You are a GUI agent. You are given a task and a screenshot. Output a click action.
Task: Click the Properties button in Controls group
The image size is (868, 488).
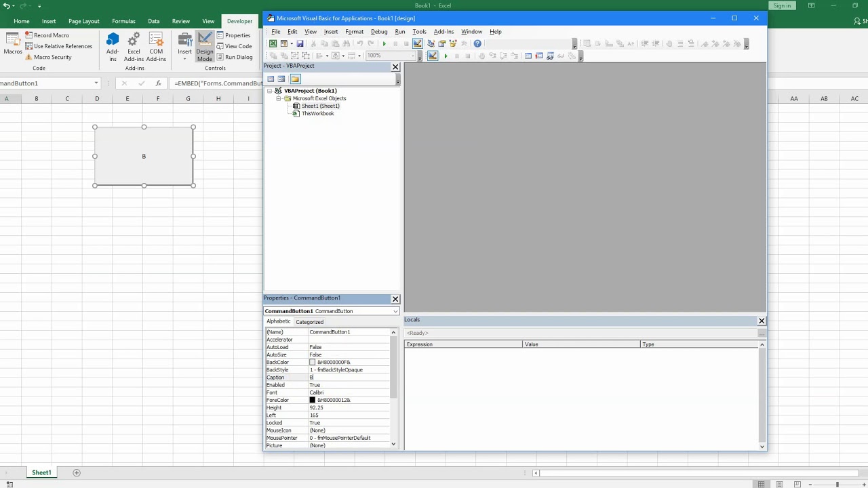(x=234, y=35)
